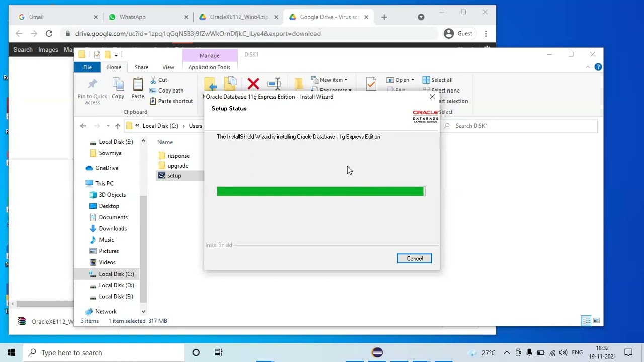Click the Rename icon in ribbon
The height and width of the screenshot is (362, 644).
point(274,83)
